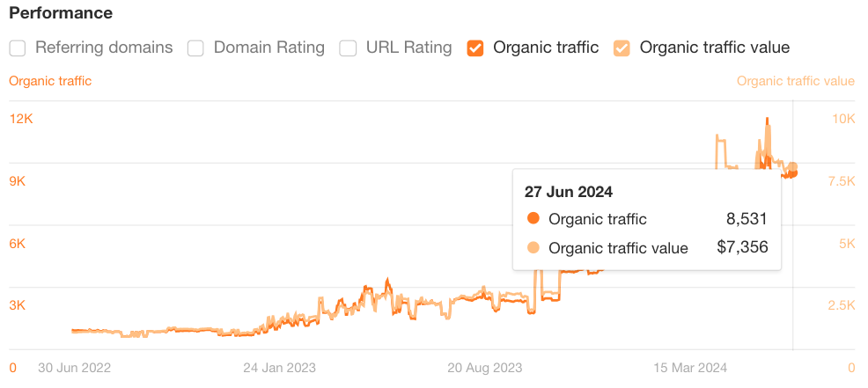Enable the Referring domains checkbox
Viewport: 868px width, 388px height.
tap(18, 48)
